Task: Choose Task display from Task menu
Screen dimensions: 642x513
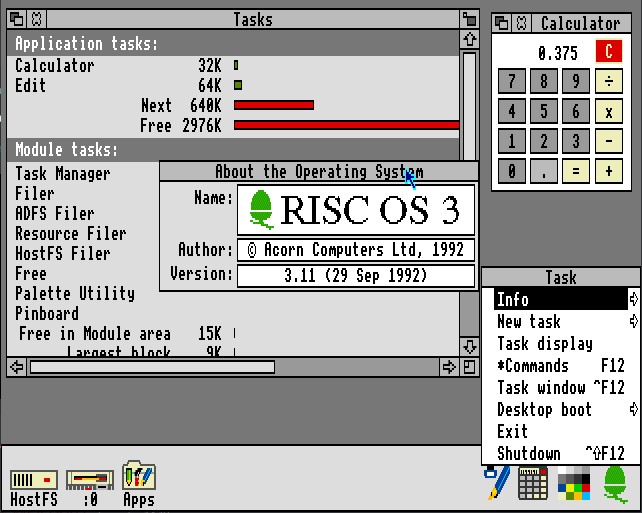Action: pos(561,344)
